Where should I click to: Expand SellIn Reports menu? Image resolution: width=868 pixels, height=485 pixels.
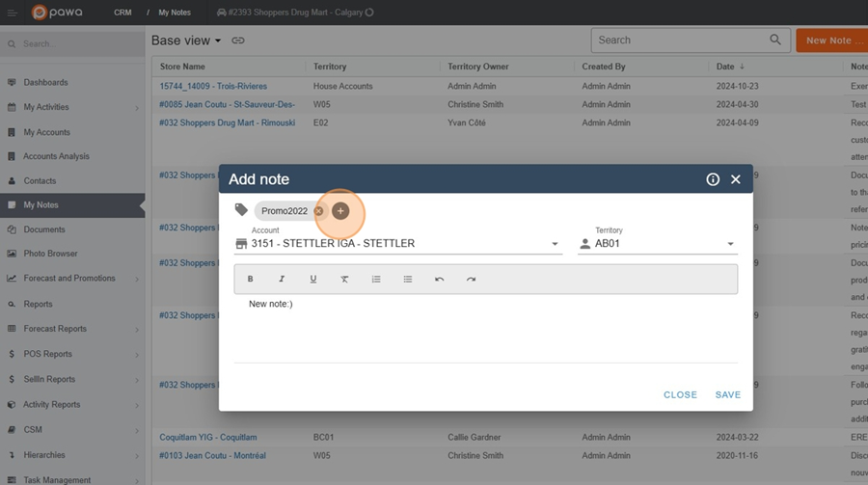72,379
